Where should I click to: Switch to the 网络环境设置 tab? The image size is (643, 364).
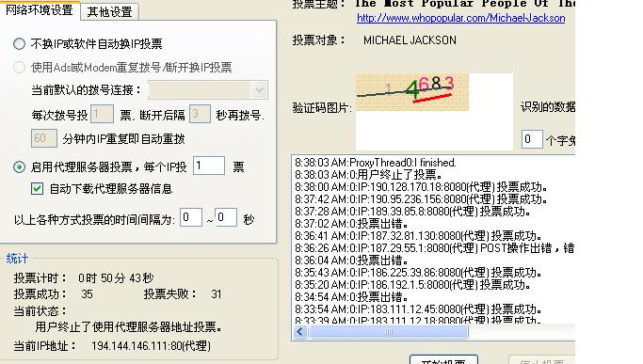(40, 9)
